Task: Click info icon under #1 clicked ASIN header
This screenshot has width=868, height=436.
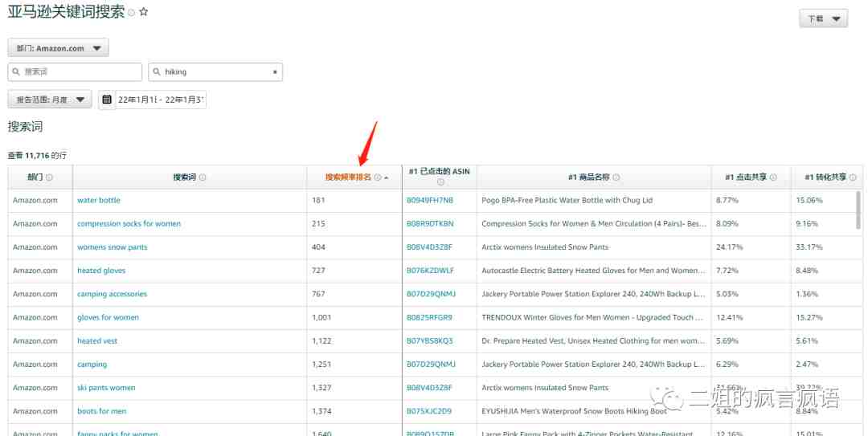Action: coord(440,182)
